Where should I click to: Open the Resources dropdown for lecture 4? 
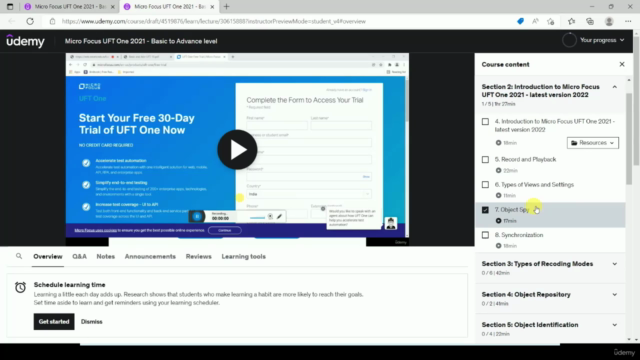click(x=593, y=143)
